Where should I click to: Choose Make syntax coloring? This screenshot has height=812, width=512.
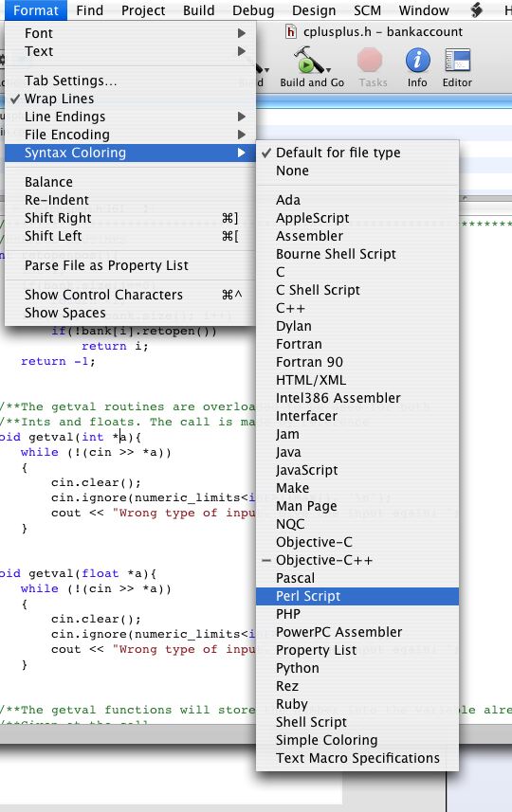(x=357, y=488)
